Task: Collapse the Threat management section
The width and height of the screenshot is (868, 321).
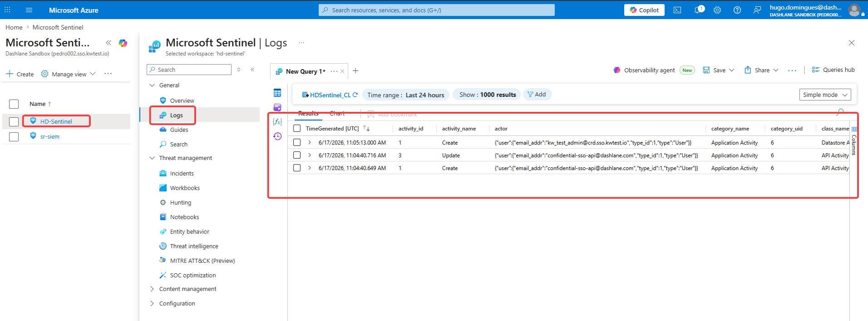Action: tap(153, 158)
